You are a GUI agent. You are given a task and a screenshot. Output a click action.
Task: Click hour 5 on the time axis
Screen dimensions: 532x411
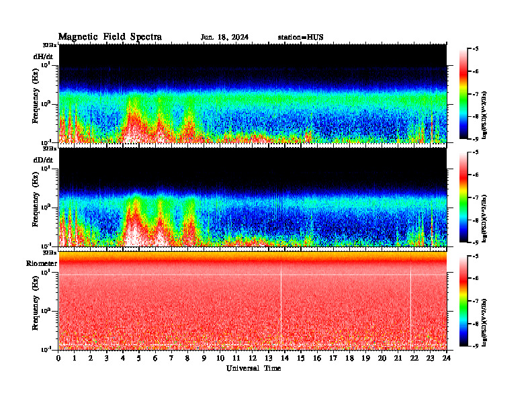click(139, 358)
